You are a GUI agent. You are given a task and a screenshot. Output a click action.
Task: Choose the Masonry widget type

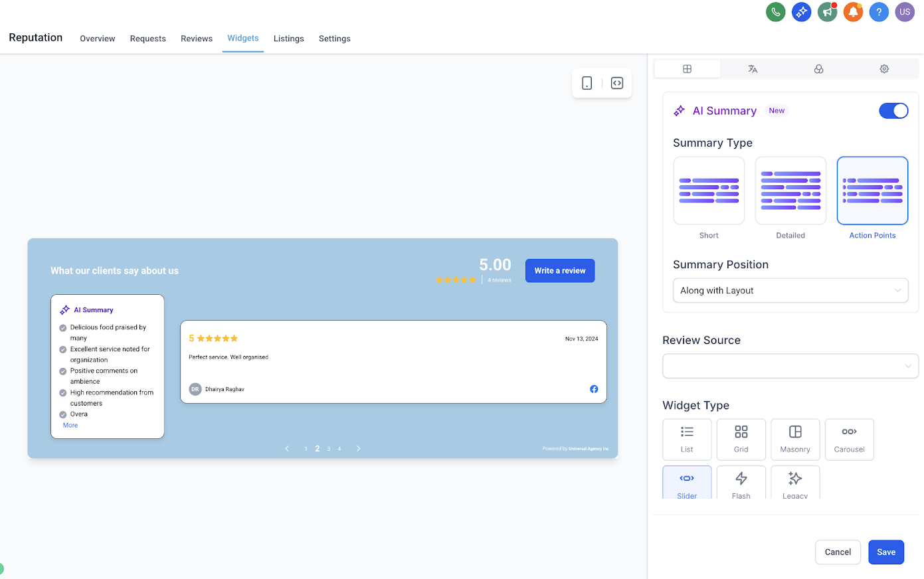795,440
